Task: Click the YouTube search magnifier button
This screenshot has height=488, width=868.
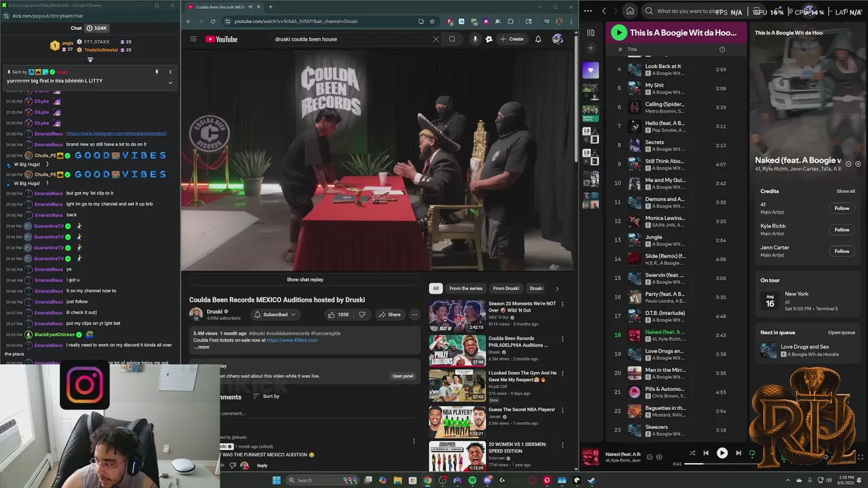Action: 452,39
